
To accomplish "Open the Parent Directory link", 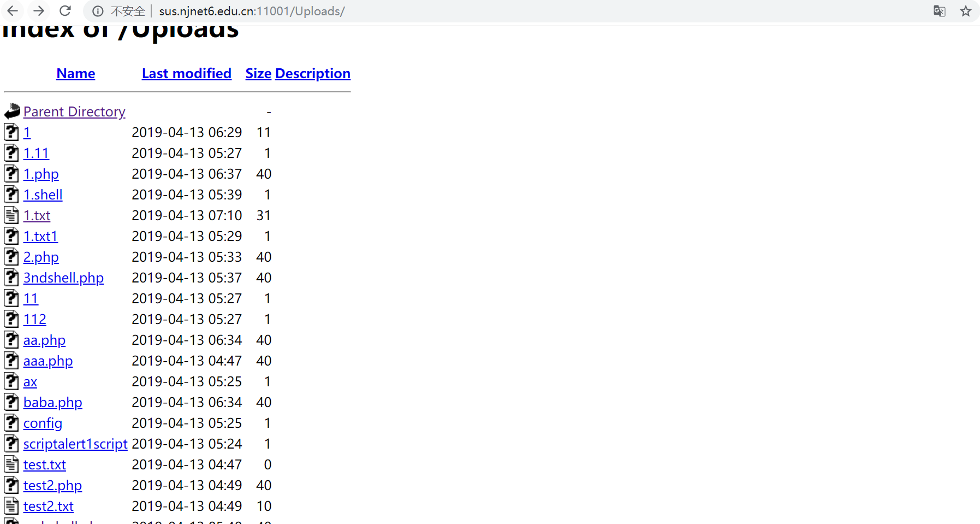I will click(x=74, y=111).
